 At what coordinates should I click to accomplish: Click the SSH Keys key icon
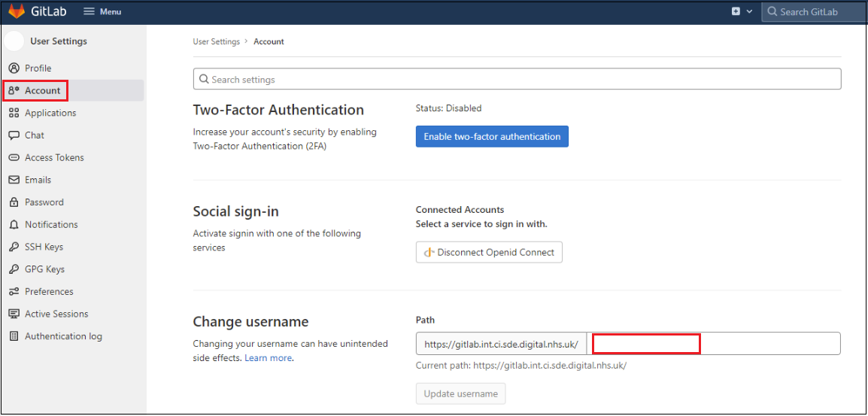click(x=14, y=247)
